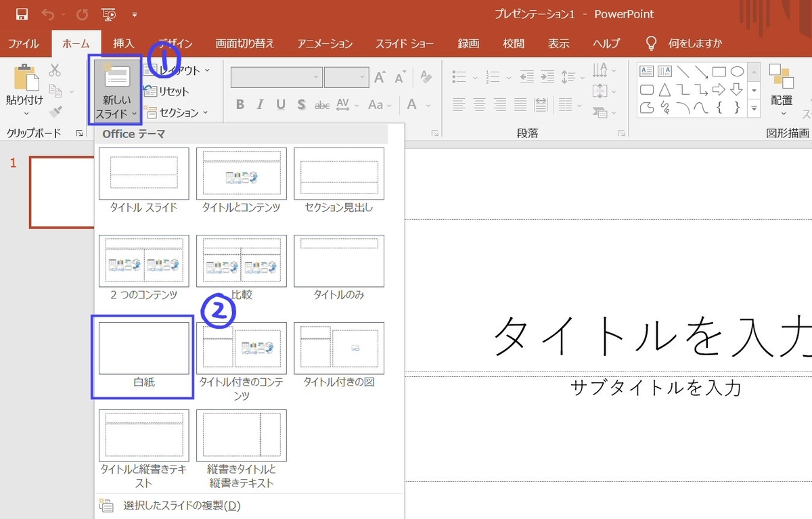This screenshot has height=519, width=812.
Task: Click the Increase Font Size icon
Action: point(380,77)
